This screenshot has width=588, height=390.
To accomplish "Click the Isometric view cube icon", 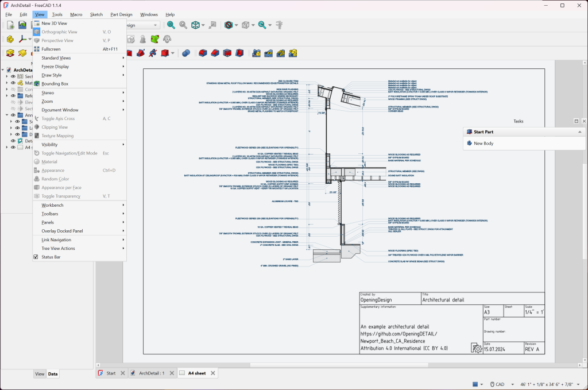I will point(195,25).
